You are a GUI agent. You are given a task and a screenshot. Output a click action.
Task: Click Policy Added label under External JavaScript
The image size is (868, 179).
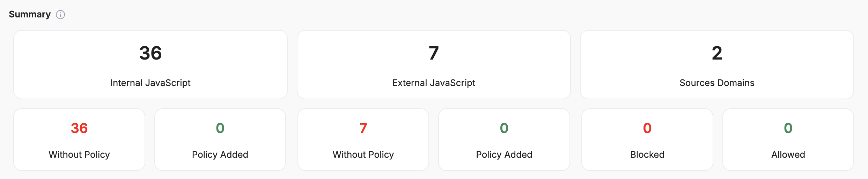tap(504, 155)
